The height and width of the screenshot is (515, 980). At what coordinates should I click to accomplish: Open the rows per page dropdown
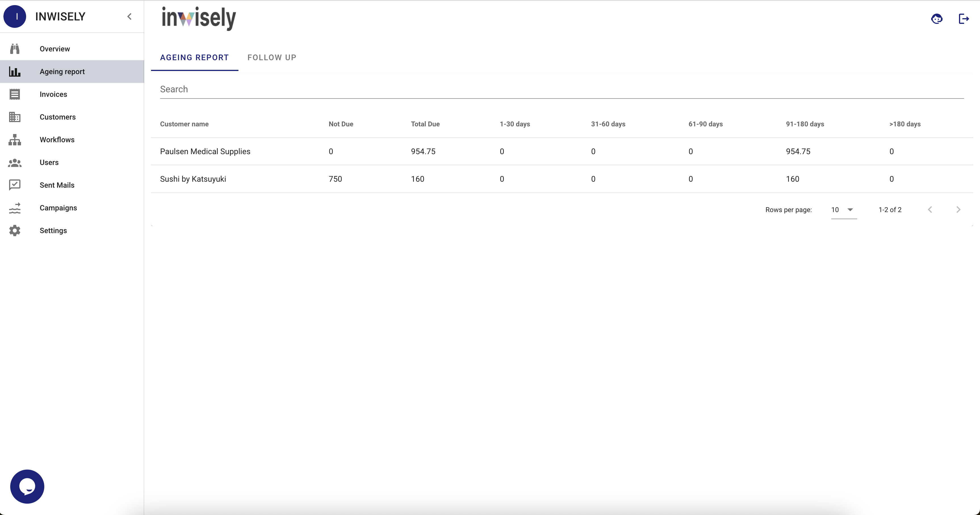[843, 210]
